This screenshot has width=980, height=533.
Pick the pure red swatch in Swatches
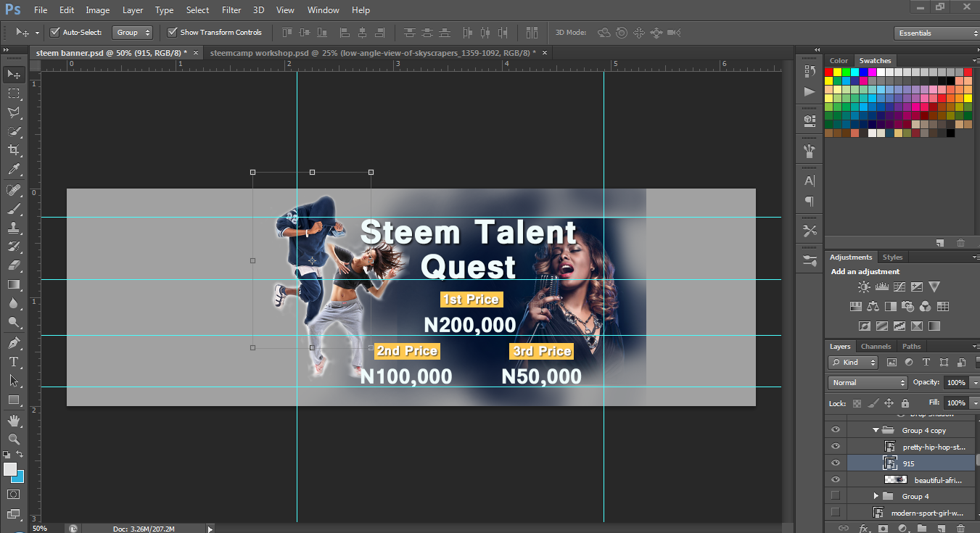[829, 72]
